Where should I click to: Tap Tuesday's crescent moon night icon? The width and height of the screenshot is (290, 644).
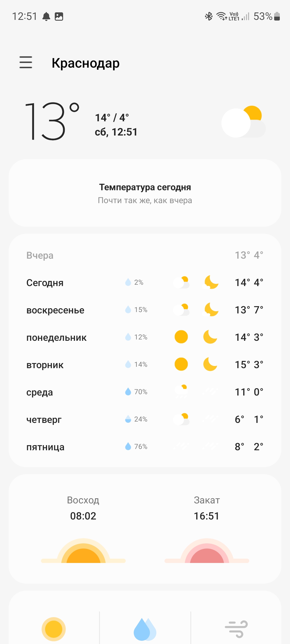pos(210,364)
